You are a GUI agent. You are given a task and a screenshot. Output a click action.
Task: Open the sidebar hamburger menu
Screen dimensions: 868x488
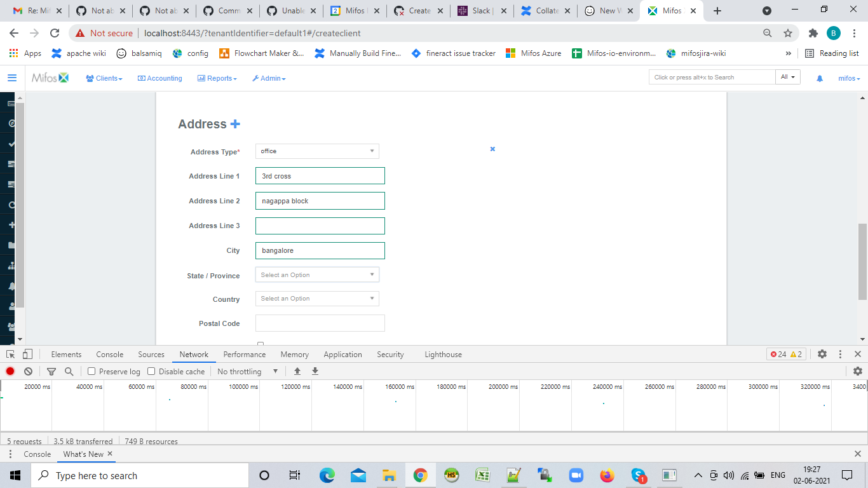[x=11, y=78]
